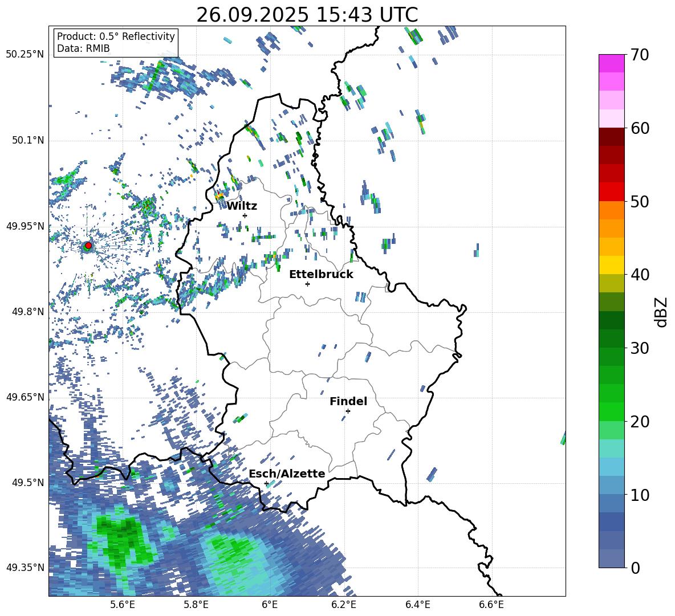Click the red radar site marker
The width and height of the screenshot is (675, 616).
coord(88,246)
